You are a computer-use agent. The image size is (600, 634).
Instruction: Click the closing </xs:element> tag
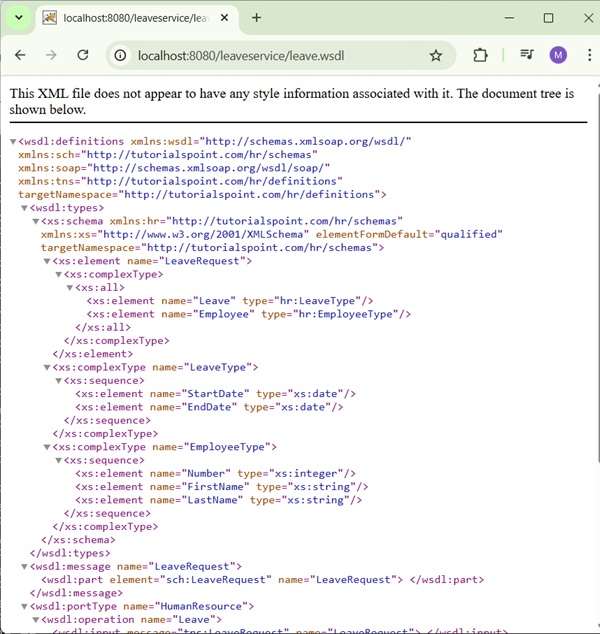click(x=93, y=354)
